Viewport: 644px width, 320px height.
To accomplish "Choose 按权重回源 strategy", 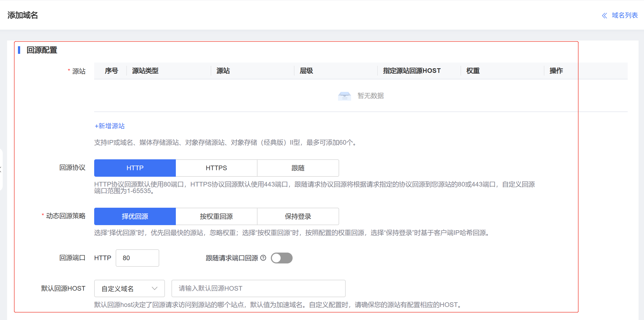I will pos(216,216).
